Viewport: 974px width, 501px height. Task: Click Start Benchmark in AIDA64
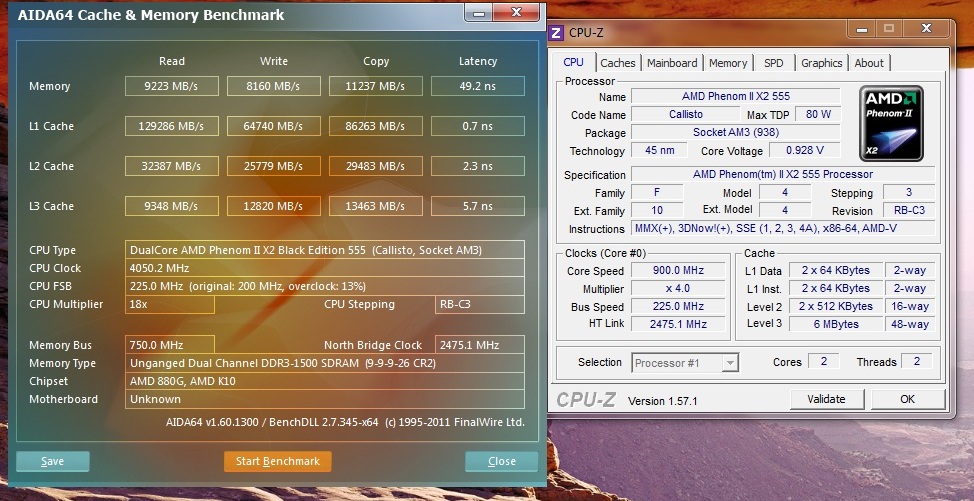[278, 461]
